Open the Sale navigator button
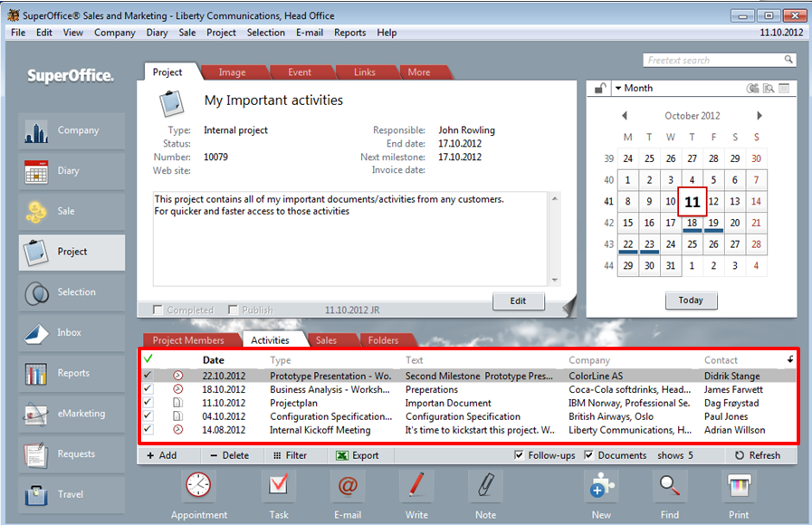 pos(72,211)
